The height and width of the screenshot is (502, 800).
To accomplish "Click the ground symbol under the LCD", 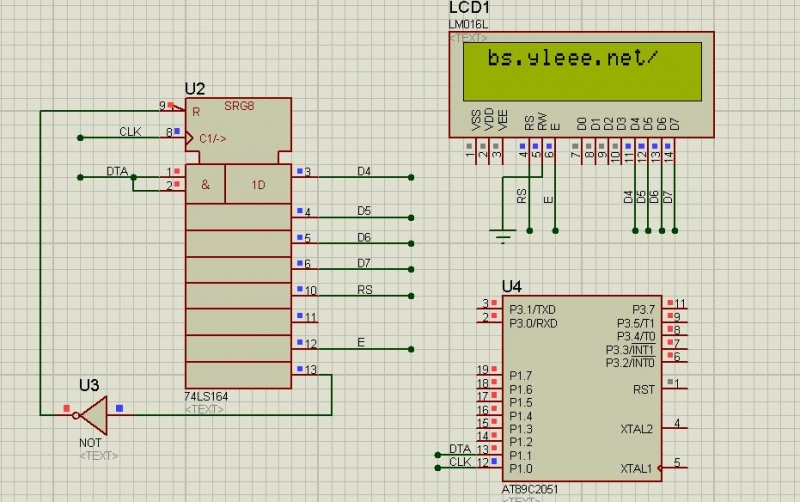I will click(x=501, y=236).
